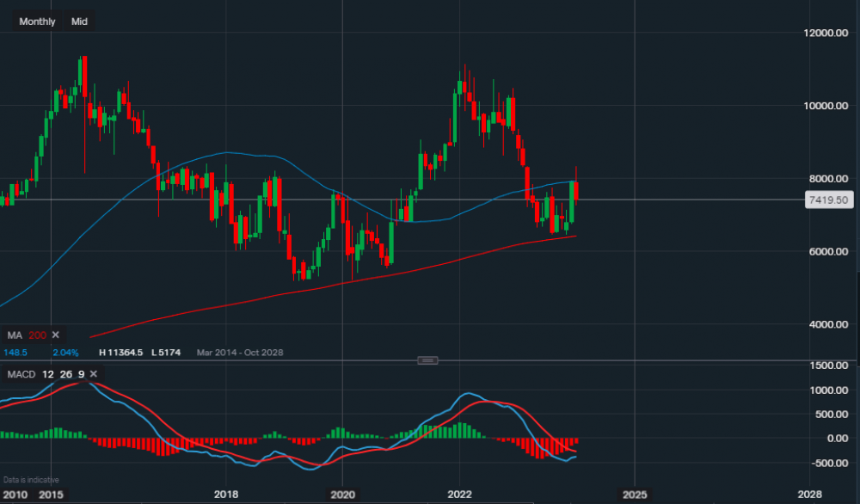
Task: Select the MACD 26 slow period
Action: tap(64, 374)
